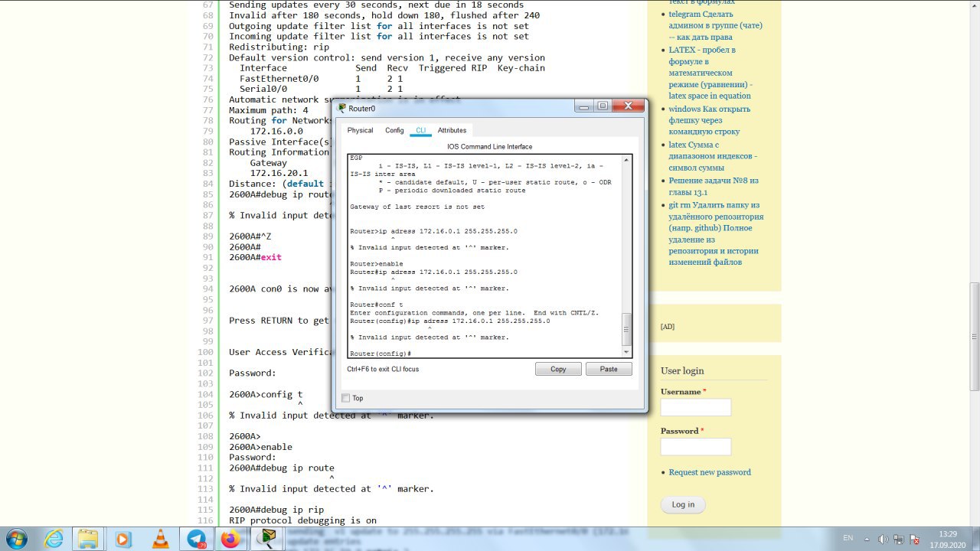Click the Copy button in CLI
This screenshot has width=980, height=551.
tap(558, 369)
